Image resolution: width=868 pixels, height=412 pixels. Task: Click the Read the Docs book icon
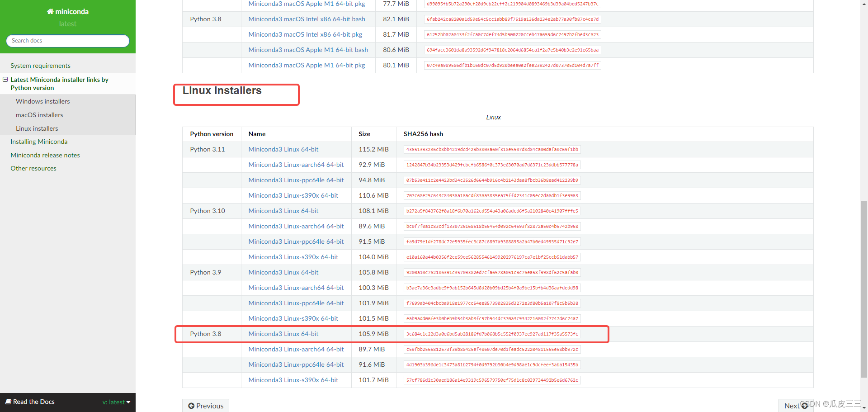(x=8, y=402)
